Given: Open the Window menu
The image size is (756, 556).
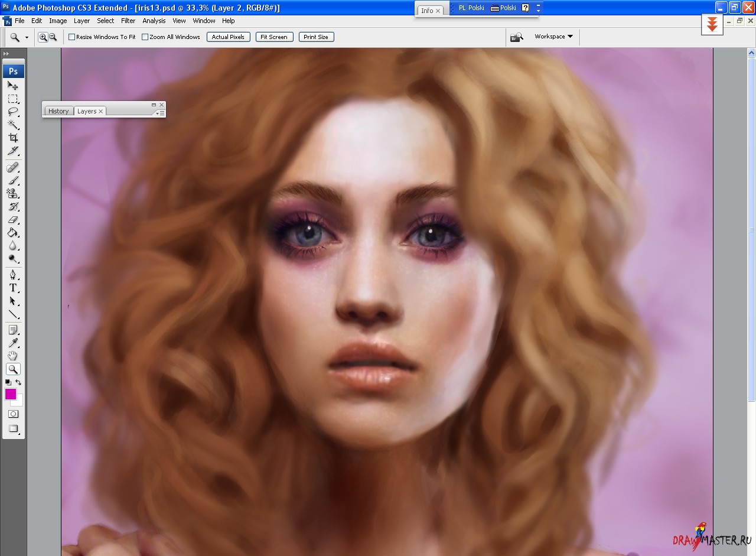Looking at the screenshot, I should (x=204, y=21).
